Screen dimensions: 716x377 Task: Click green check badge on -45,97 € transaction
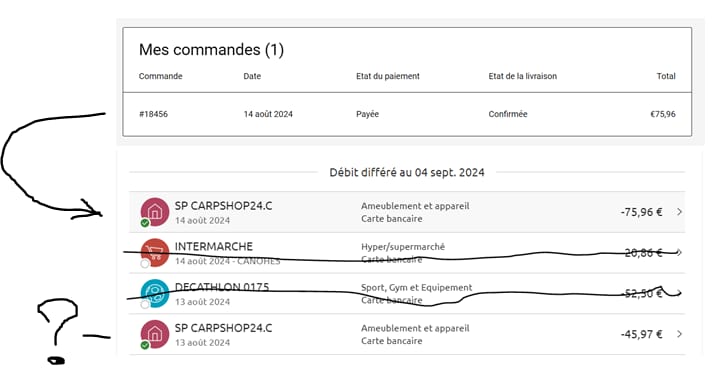(145, 345)
